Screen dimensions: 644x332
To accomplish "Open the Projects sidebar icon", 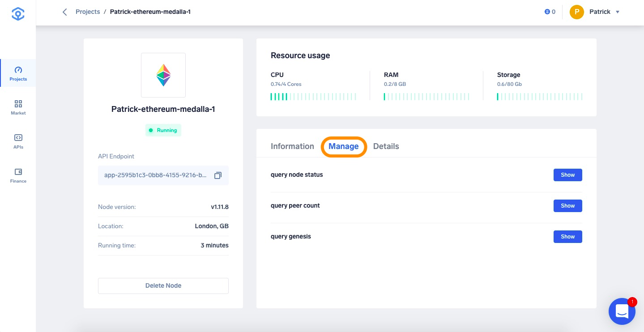I will tap(18, 70).
